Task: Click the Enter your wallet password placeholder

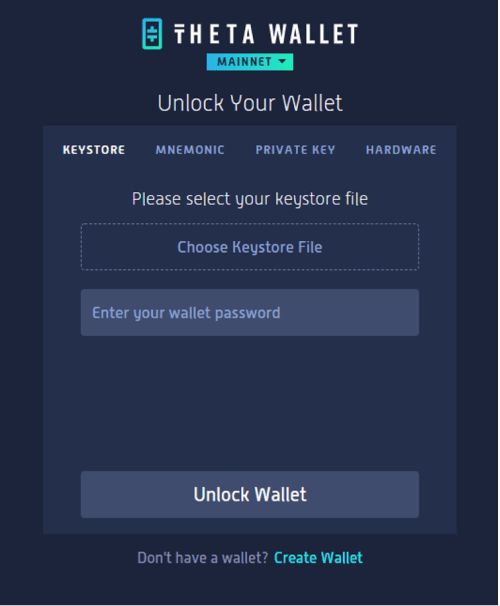Action: pyautogui.click(x=186, y=313)
